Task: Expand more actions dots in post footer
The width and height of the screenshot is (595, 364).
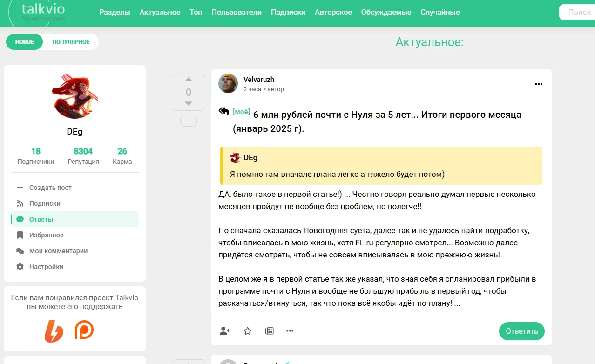Action: [x=290, y=331]
